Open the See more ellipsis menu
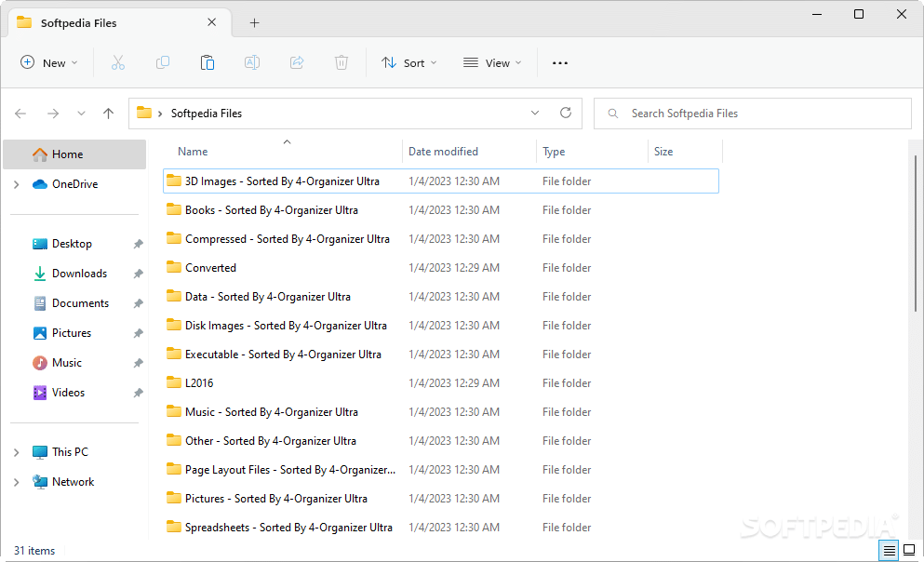 click(560, 63)
